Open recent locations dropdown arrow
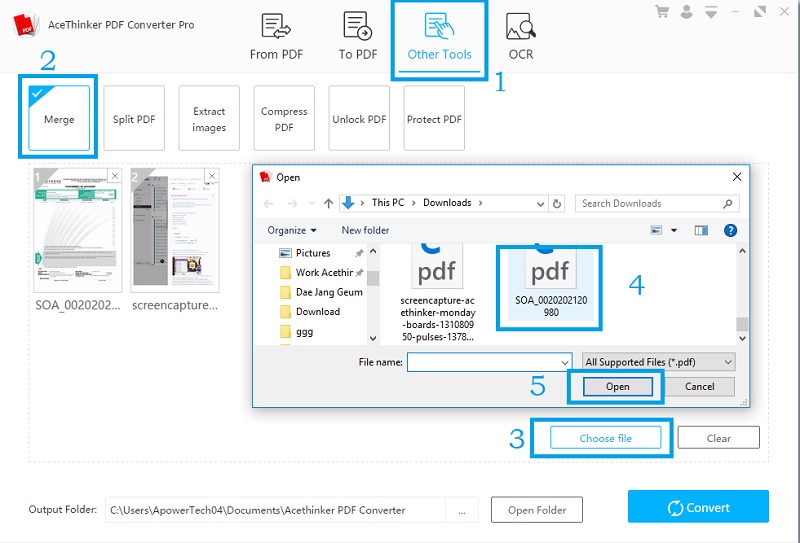This screenshot has width=800, height=543. click(312, 204)
